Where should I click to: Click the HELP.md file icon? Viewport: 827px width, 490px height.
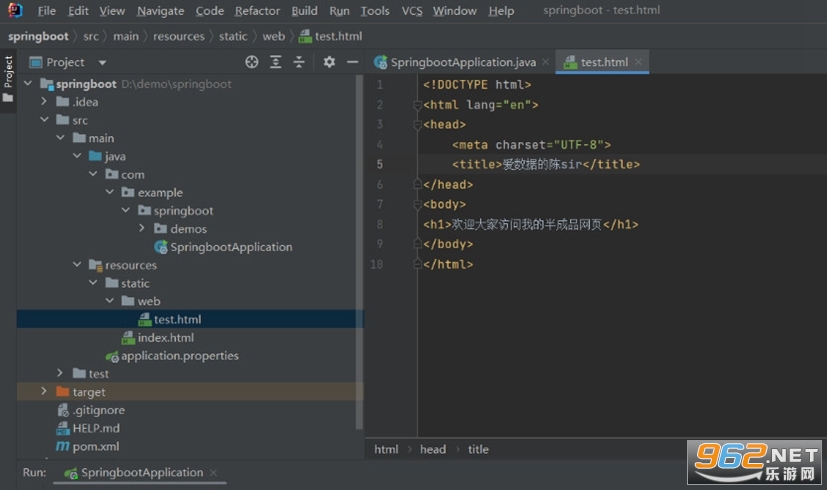pos(63,428)
